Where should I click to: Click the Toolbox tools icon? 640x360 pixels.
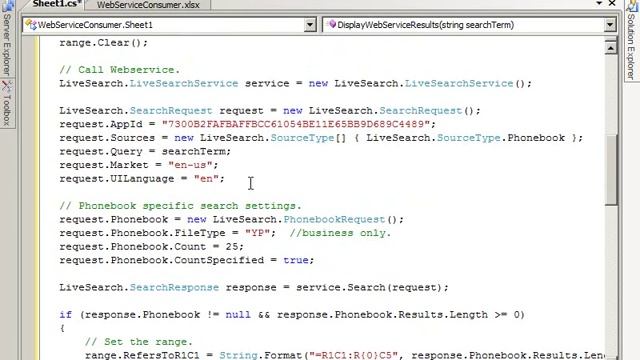7,86
